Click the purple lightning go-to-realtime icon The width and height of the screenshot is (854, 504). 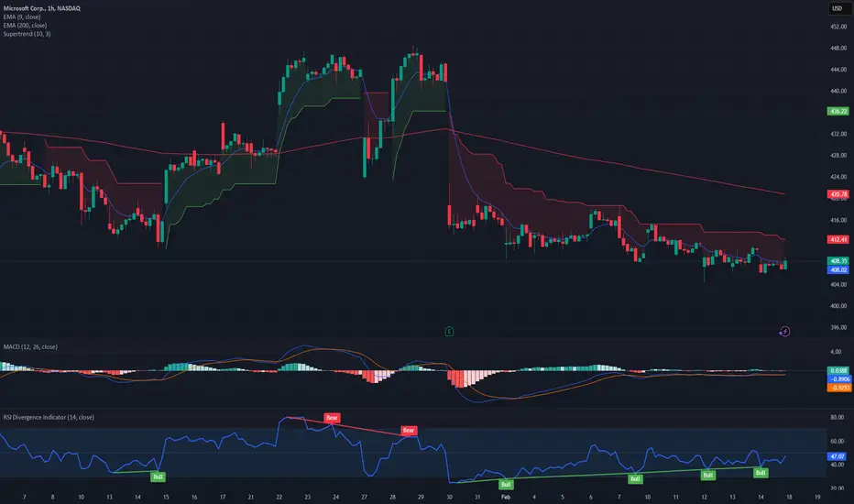[x=784, y=332]
